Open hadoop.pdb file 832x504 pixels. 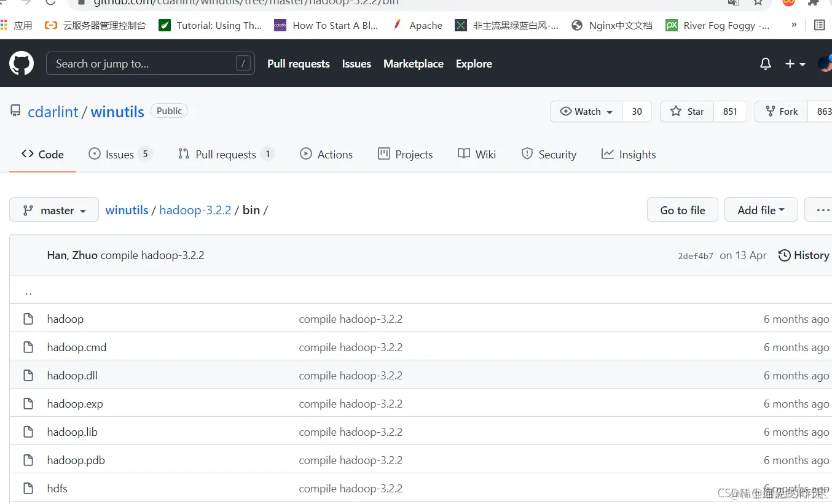(76, 460)
